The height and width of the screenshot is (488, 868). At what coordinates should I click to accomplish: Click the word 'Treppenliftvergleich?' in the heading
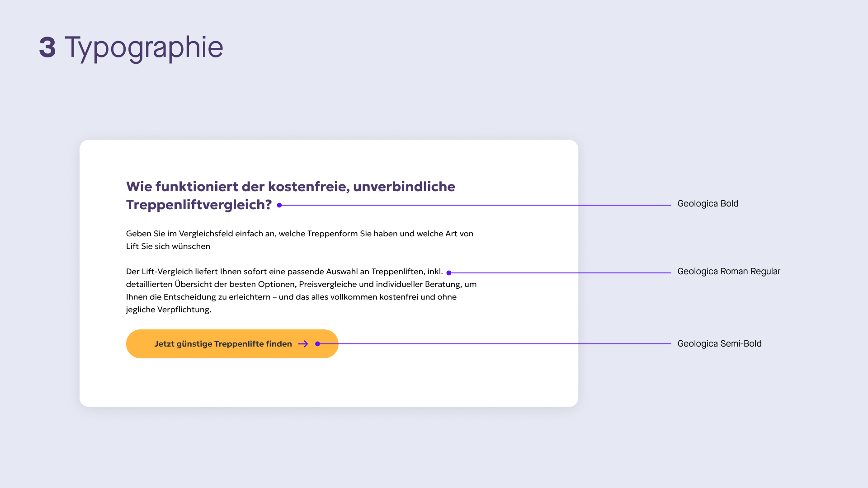[199, 205]
